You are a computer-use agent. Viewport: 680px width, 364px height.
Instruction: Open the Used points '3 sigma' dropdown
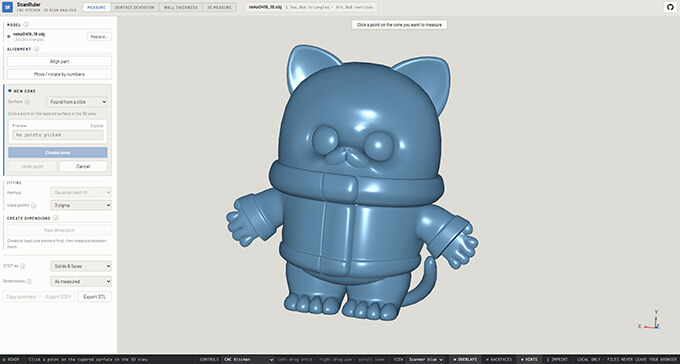(81, 205)
